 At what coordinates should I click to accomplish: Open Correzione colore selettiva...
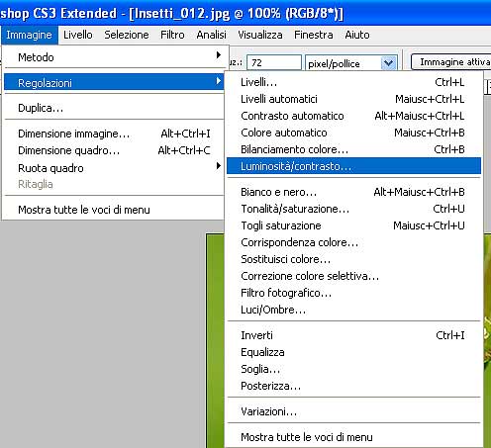353,276
